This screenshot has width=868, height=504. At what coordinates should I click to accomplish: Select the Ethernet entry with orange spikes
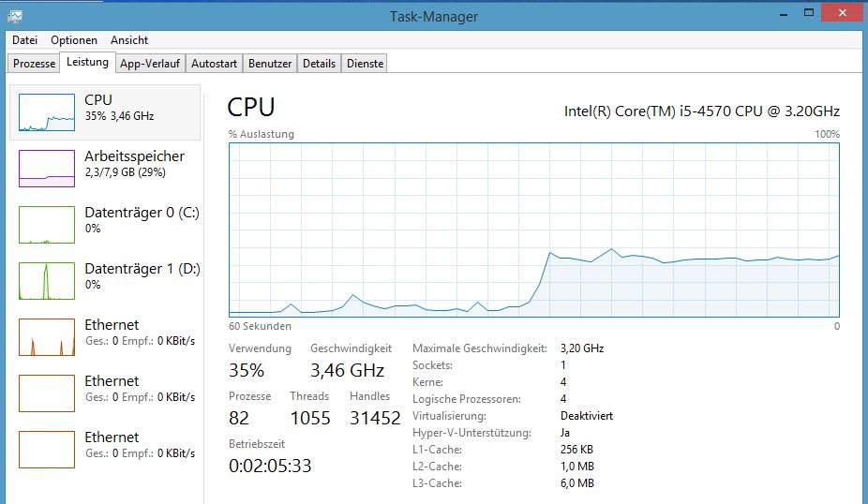[x=47, y=336]
